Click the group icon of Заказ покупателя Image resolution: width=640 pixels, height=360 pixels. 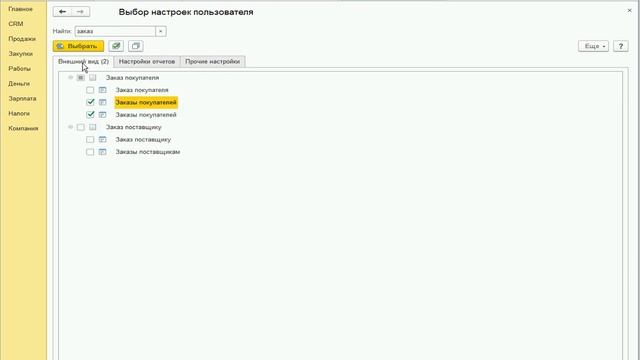93,78
